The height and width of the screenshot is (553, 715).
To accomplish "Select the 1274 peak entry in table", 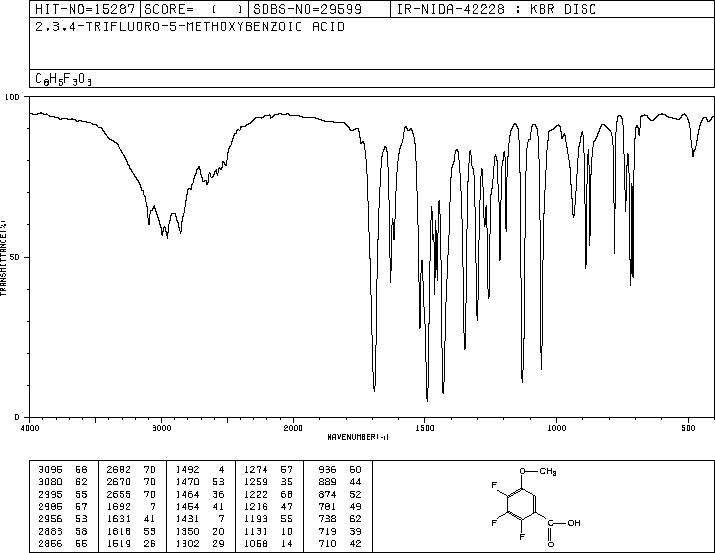I will click(268, 470).
